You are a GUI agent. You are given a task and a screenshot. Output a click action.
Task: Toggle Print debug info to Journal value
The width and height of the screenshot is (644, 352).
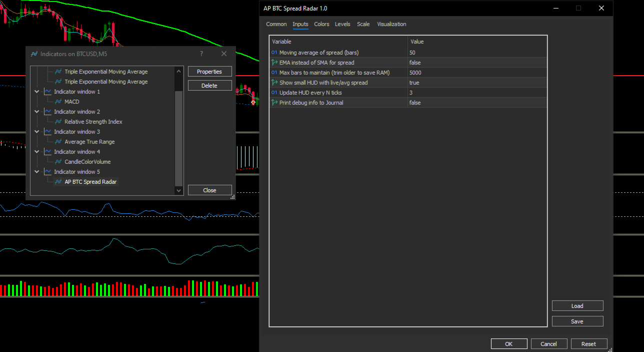pyautogui.click(x=476, y=103)
